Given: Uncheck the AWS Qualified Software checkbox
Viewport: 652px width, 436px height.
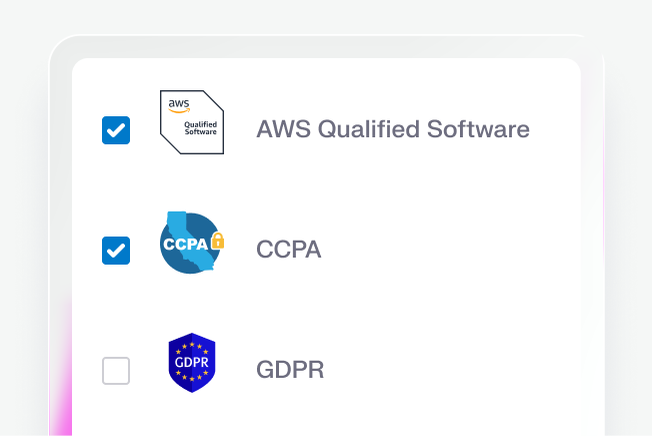Looking at the screenshot, I should [116, 130].
